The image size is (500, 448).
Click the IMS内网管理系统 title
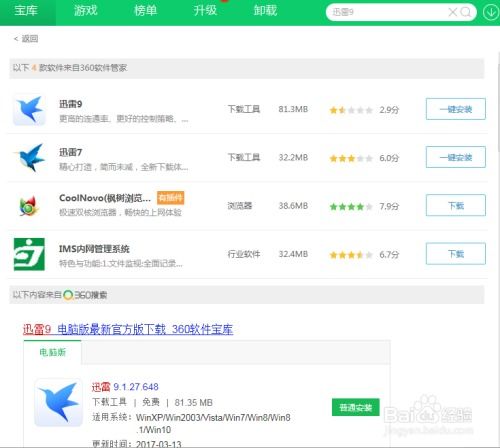(x=94, y=249)
